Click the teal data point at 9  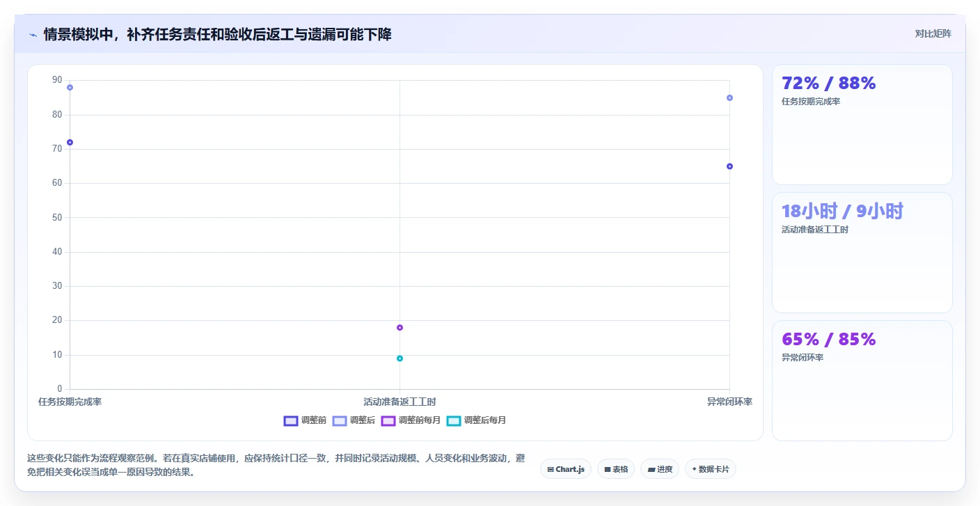pyautogui.click(x=400, y=358)
